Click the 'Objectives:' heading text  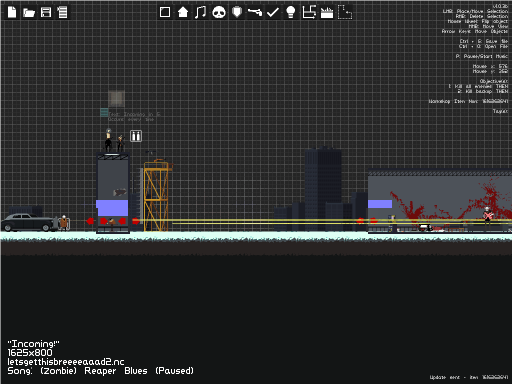pyautogui.click(x=494, y=81)
